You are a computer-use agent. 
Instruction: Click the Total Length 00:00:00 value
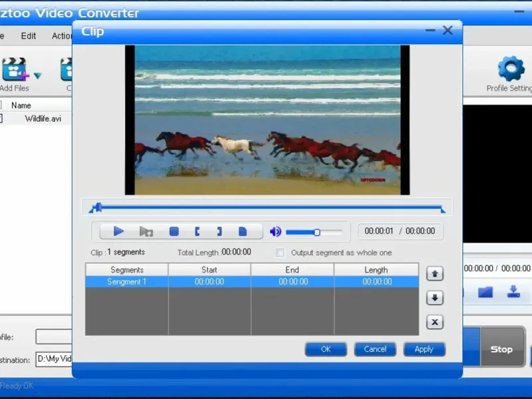point(236,252)
